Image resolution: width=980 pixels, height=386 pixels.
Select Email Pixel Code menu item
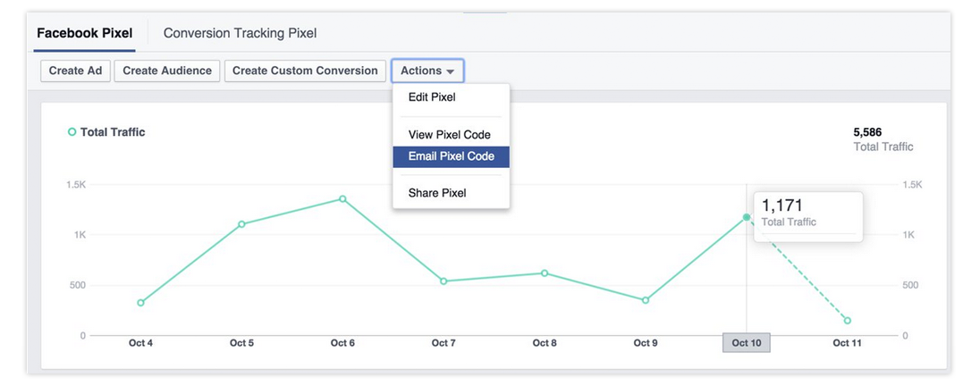coord(452,156)
